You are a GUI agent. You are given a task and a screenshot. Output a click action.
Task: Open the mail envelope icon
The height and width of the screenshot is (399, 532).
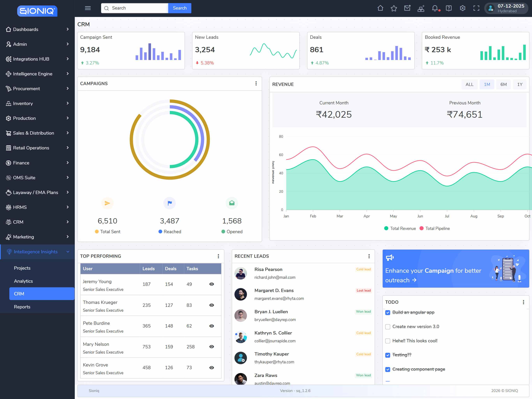coord(407,8)
